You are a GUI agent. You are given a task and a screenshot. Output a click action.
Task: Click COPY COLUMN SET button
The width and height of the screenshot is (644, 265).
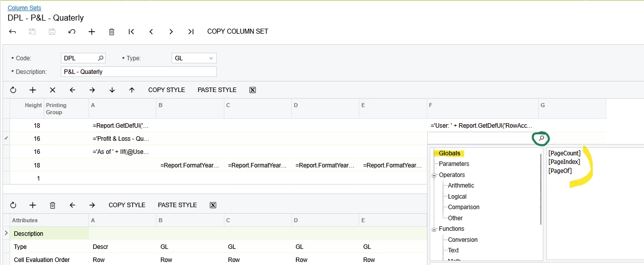(x=237, y=31)
